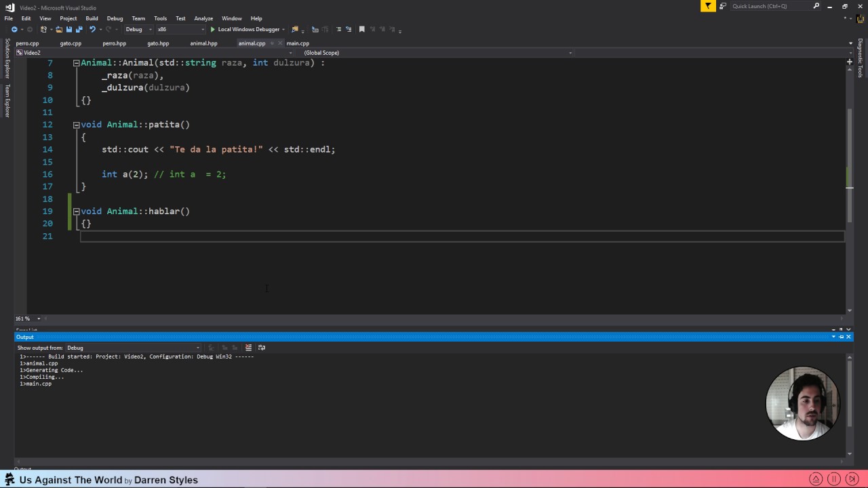Click the Undo arrow icon
Screen dimensions: 868x488
92,29
